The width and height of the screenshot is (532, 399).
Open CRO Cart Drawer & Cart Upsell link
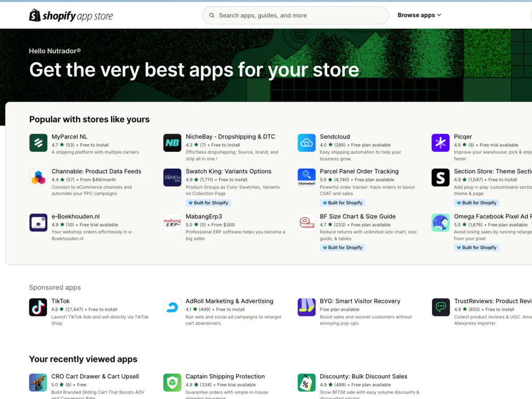(95, 377)
